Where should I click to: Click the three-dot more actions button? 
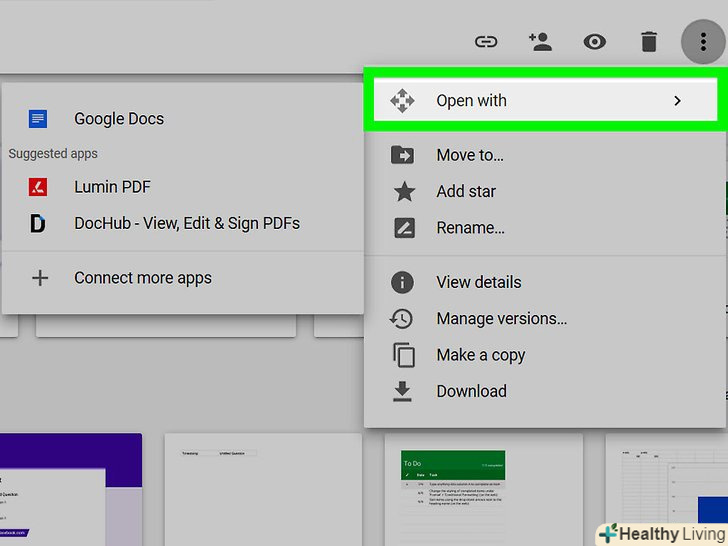pos(703,42)
